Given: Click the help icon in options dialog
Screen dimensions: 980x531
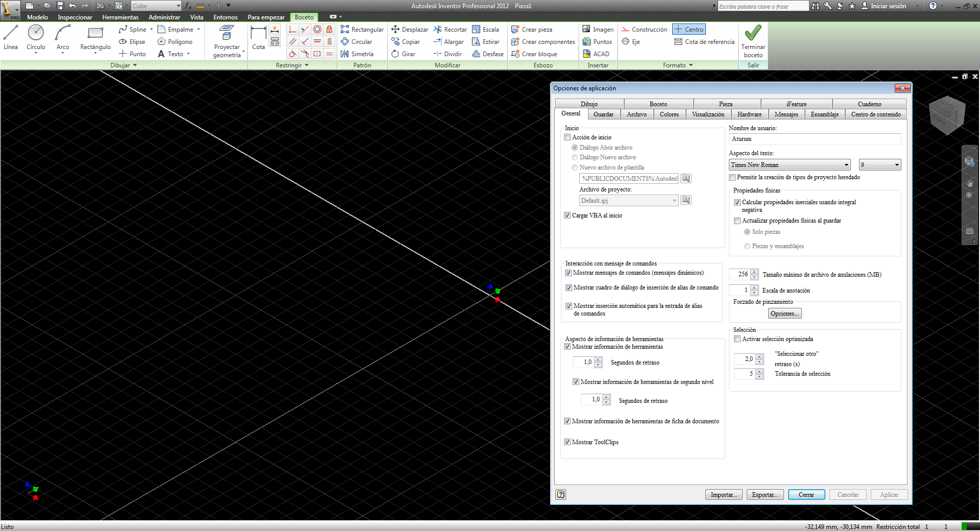Looking at the screenshot, I should click(x=561, y=494).
